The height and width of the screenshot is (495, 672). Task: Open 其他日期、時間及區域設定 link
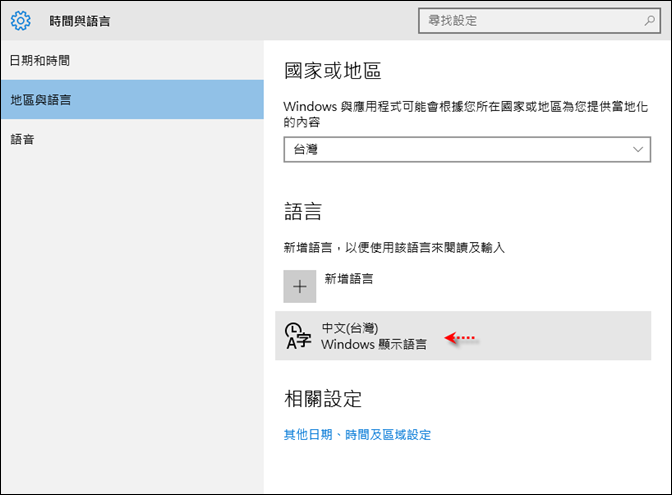click(357, 435)
